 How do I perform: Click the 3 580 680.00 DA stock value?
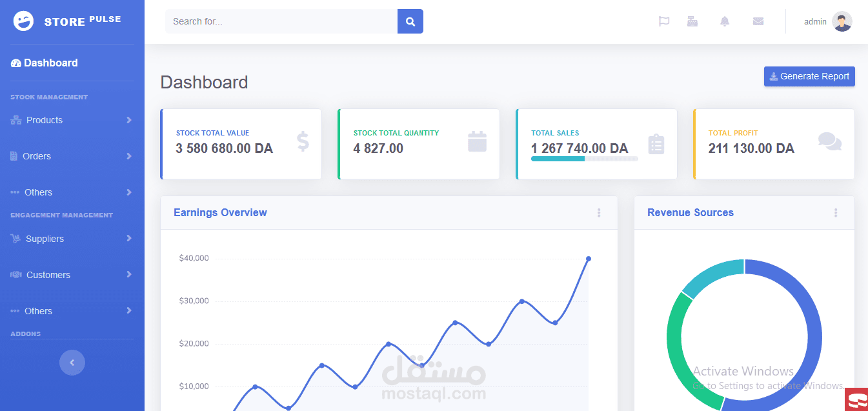(x=224, y=148)
